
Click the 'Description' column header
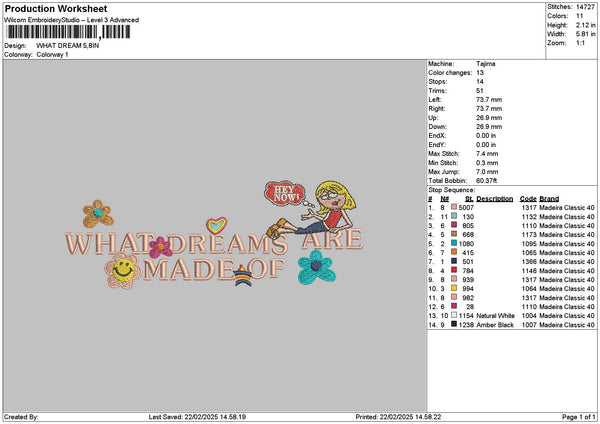(494, 199)
